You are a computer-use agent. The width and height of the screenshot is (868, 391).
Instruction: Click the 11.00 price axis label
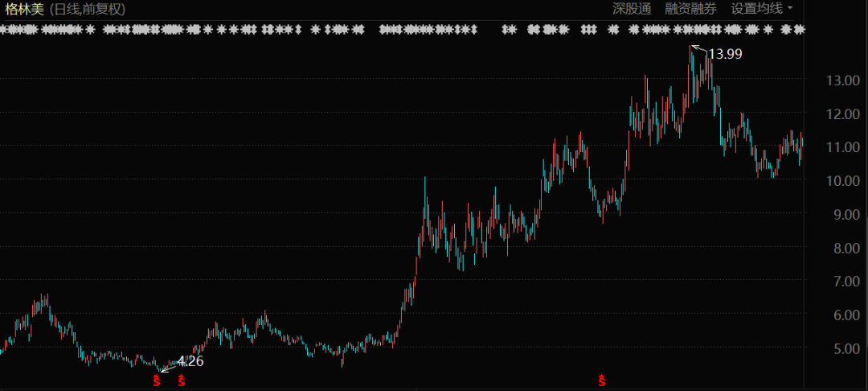[x=842, y=147]
